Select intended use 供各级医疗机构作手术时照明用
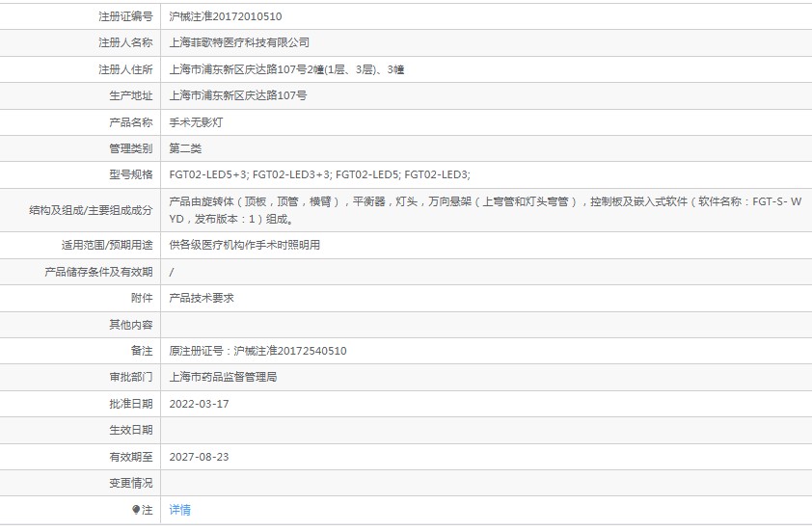The height and width of the screenshot is (531, 812). tap(244, 246)
